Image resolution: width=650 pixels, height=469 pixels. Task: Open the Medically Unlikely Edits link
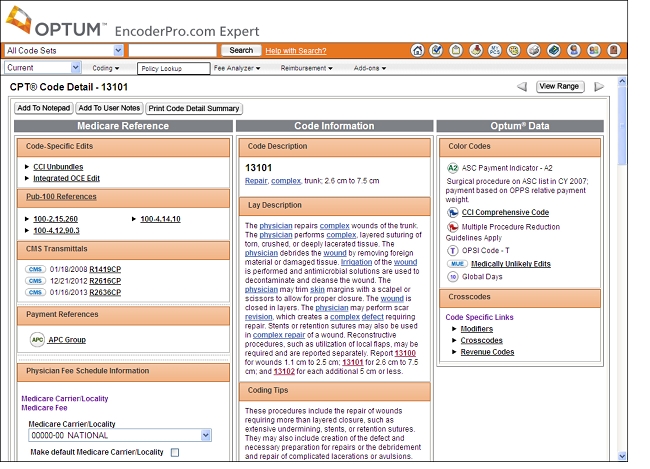[511, 264]
